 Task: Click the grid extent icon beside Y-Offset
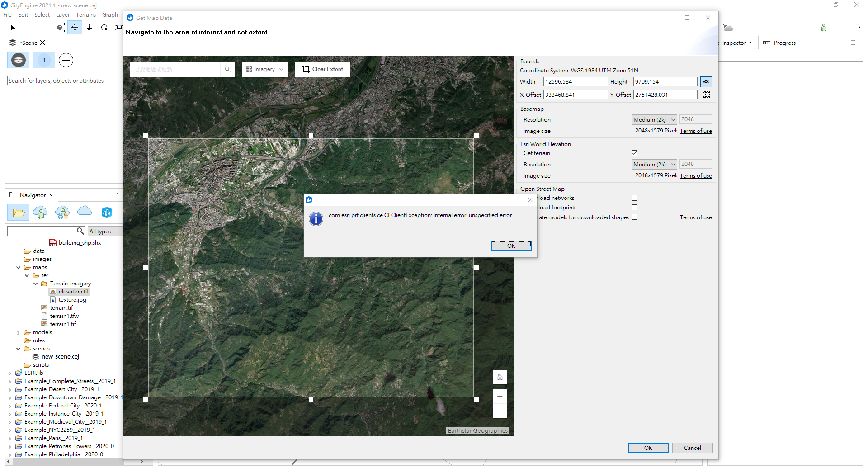click(x=706, y=95)
